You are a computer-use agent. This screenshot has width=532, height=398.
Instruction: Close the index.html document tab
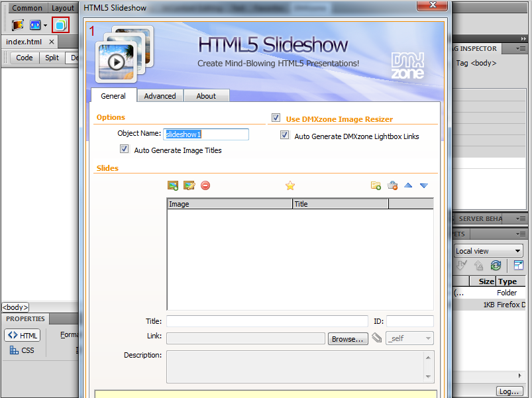[52, 42]
